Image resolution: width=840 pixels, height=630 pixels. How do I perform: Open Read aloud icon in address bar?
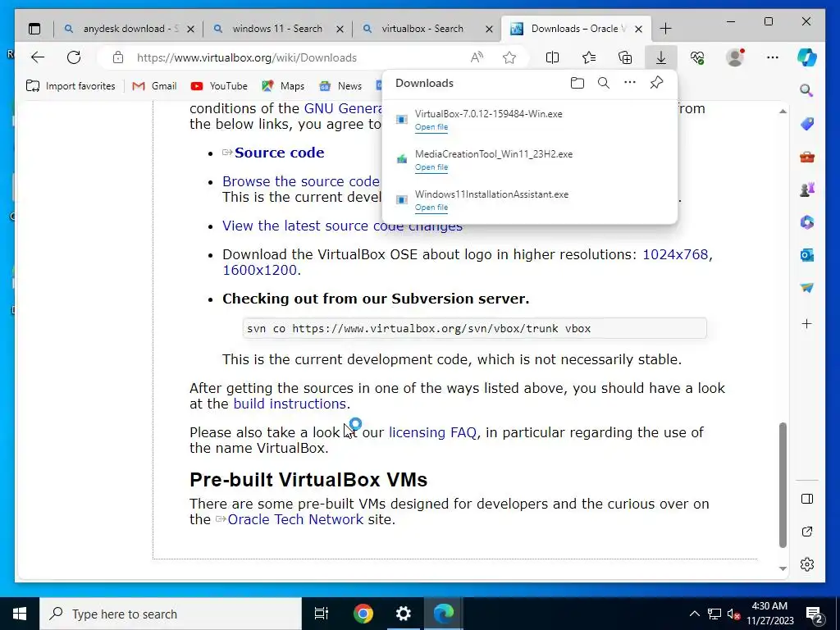pyautogui.click(x=477, y=57)
